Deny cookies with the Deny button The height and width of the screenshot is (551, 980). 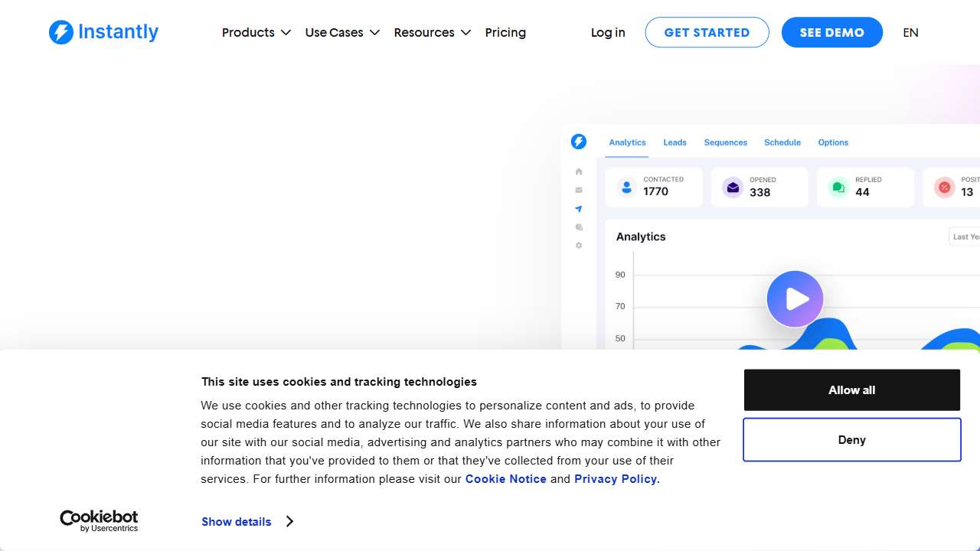(x=851, y=439)
